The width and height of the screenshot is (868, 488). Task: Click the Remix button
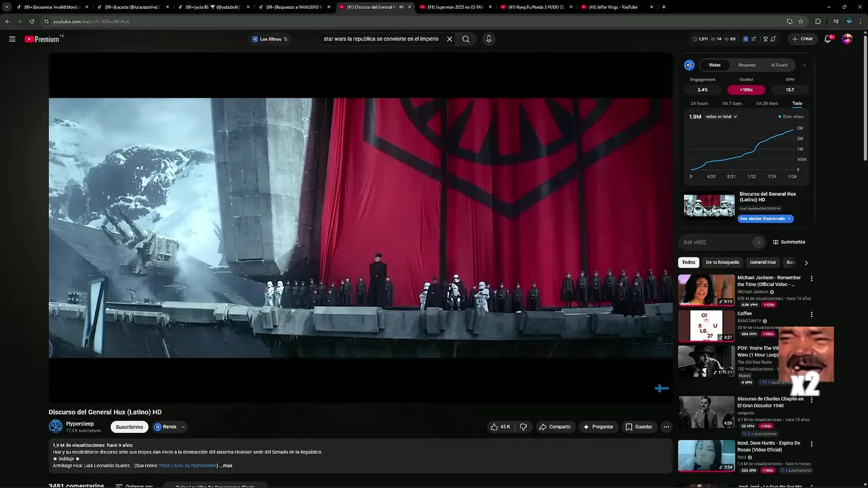coord(165,427)
